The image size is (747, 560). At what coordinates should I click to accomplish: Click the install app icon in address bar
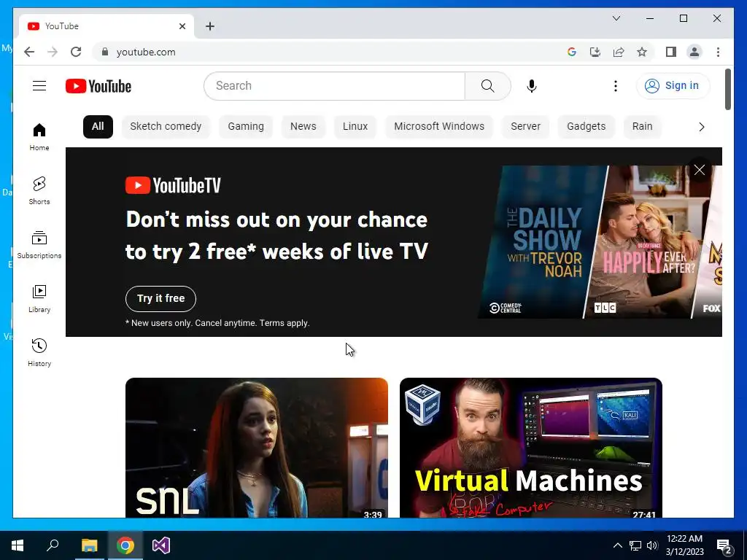[595, 52]
